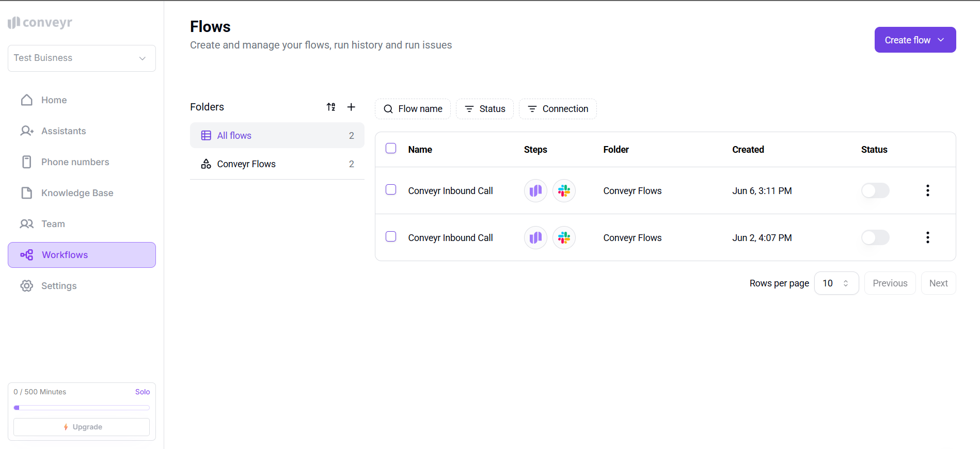Click the Next page button
The image size is (980, 449).
(x=938, y=283)
